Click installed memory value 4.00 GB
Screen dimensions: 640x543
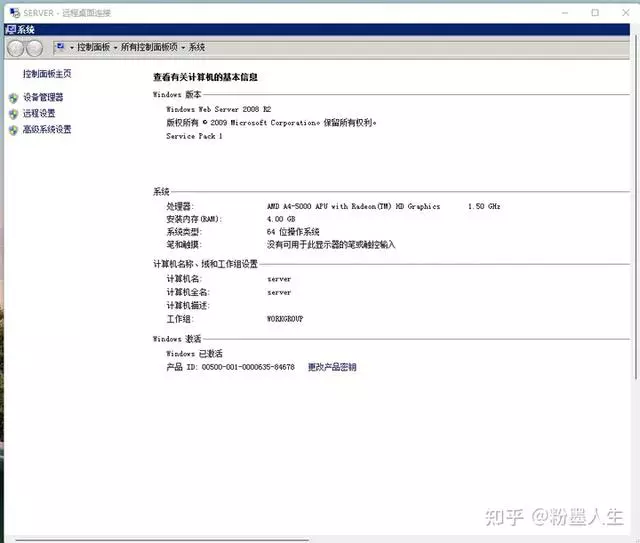pyautogui.click(x=281, y=219)
